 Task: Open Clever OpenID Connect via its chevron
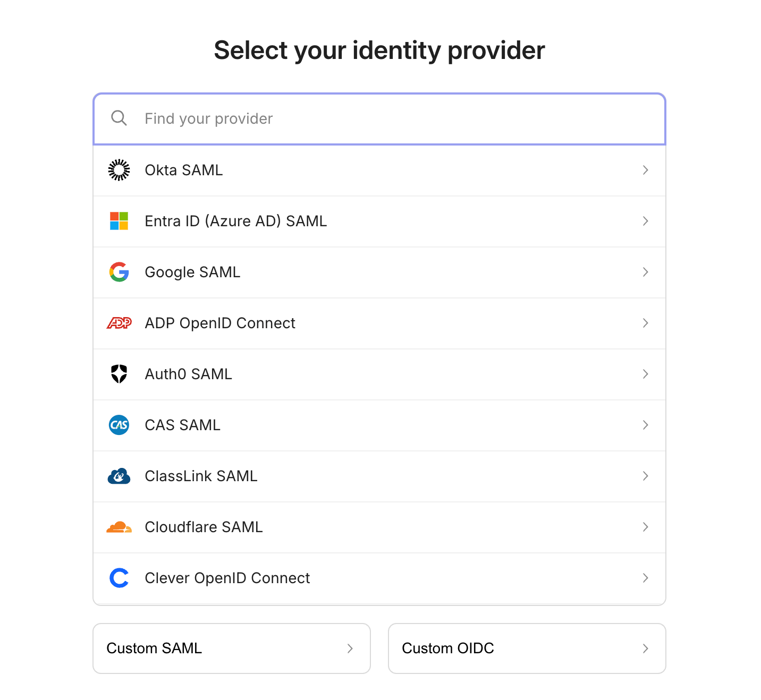[646, 578]
